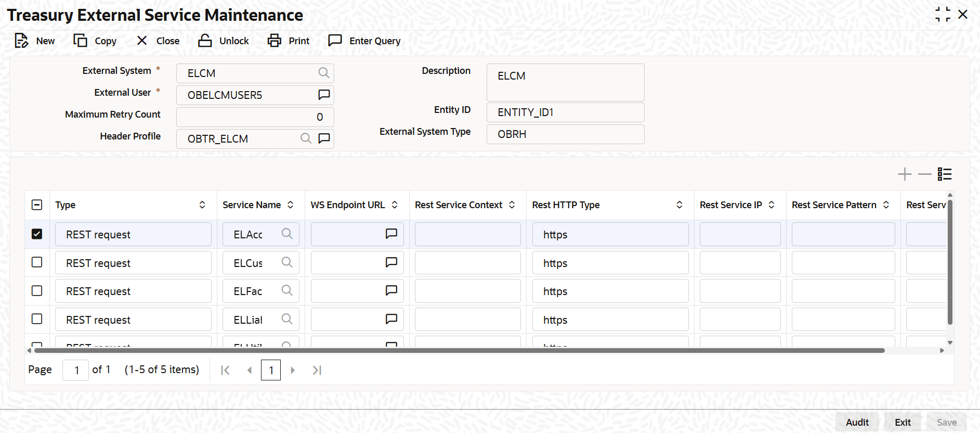Delete selected row with minus icon
The image size is (980, 433).
pyautogui.click(x=924, y=174)
